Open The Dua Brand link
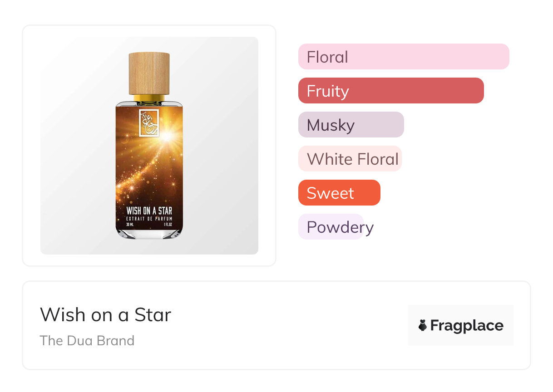This screenshot has width=553, height=392. click(87, 341)
